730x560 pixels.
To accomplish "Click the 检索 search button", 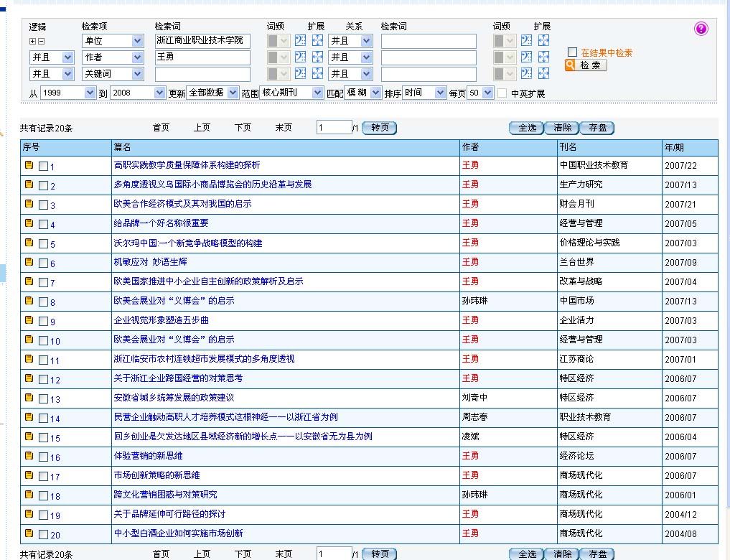I will 586,65.
